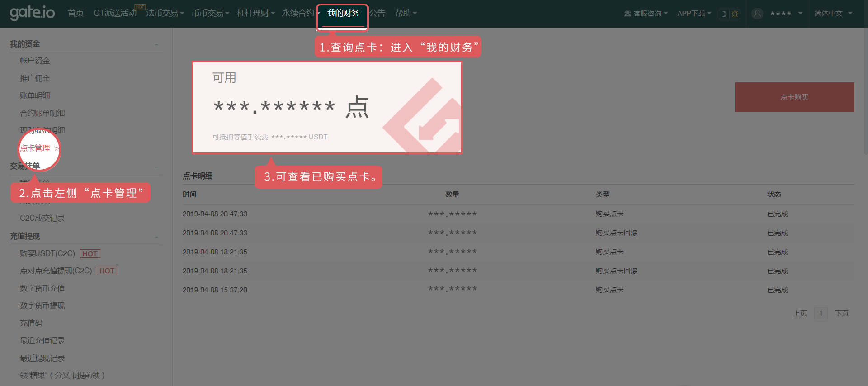Open 充值码 in the sidebar
Image resolution: width=868 pixels, height=386 pixels.
click(x=31, y=323)
